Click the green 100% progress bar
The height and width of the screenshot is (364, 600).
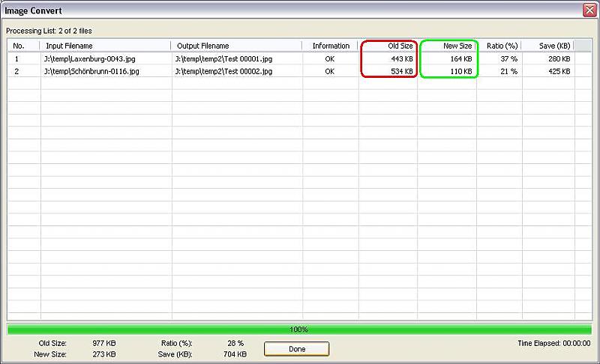click(299, 330)
